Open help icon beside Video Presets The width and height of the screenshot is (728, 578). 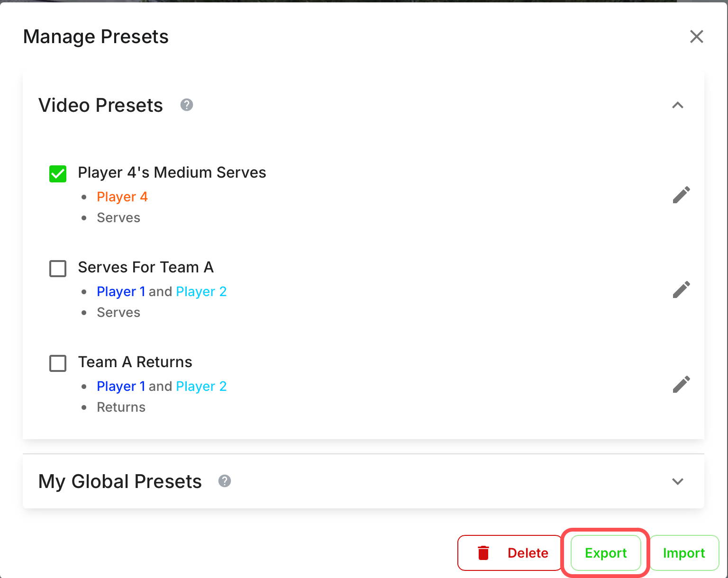[187, 105]
